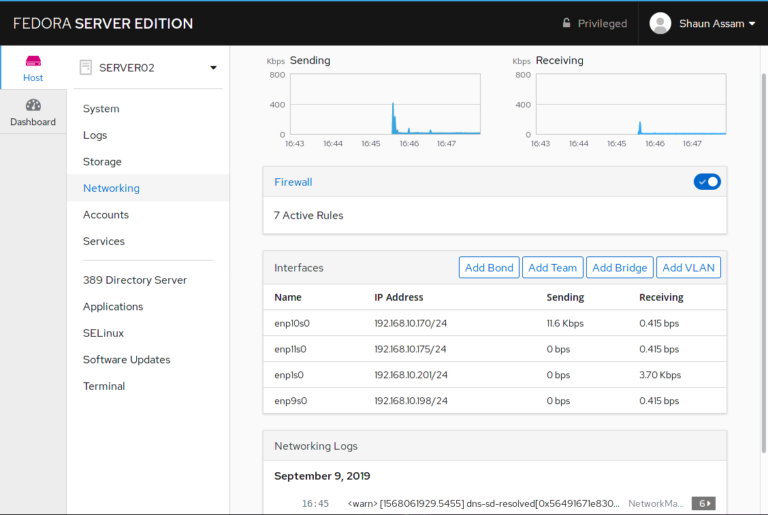Click the SERVER02 server icon
Screen dimensions: 768x515
85,67
